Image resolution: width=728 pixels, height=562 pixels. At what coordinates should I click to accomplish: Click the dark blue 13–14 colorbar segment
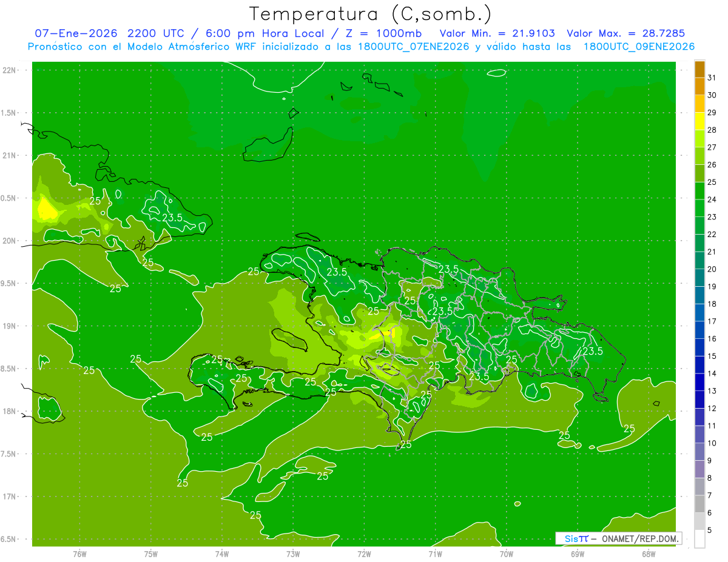699,382
